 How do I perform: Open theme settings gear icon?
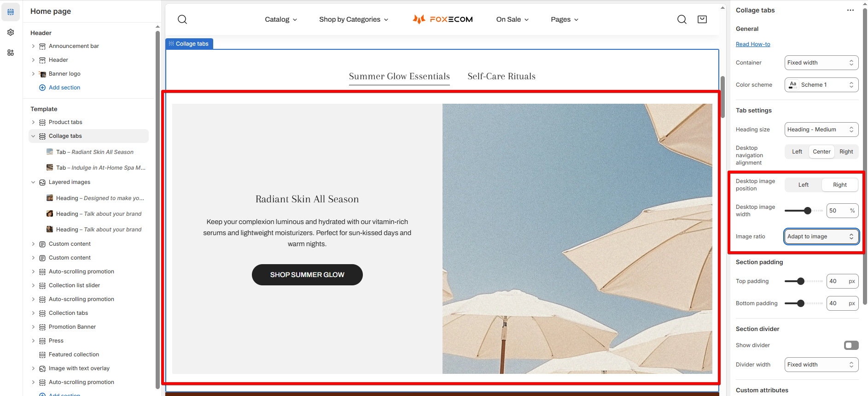pyautogui.click(x=11, y=32)
